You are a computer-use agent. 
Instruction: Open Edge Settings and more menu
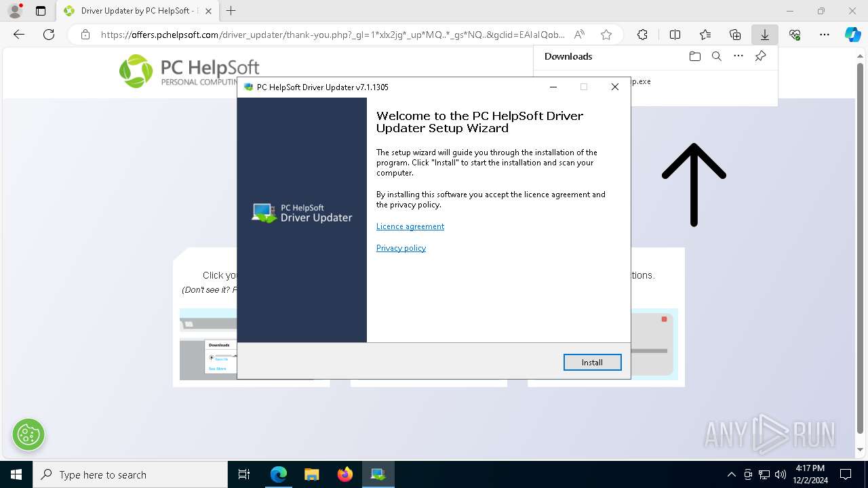point(825,35)
